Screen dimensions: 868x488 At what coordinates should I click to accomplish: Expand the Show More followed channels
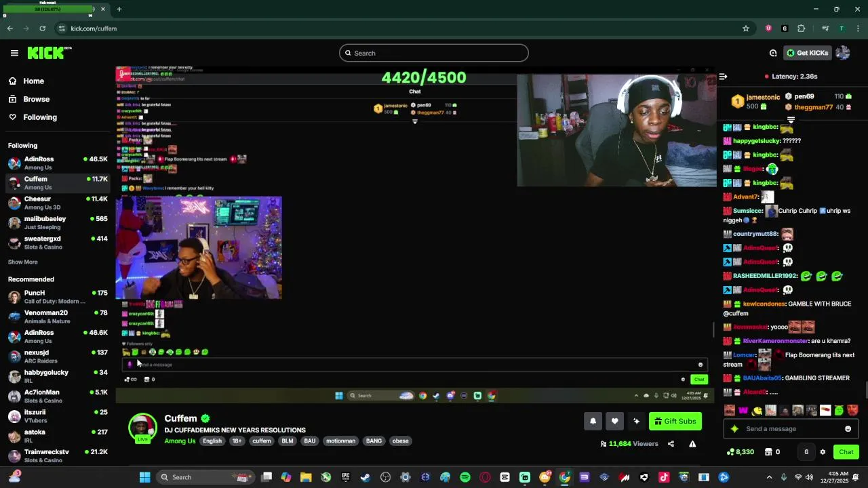(23, 262)
